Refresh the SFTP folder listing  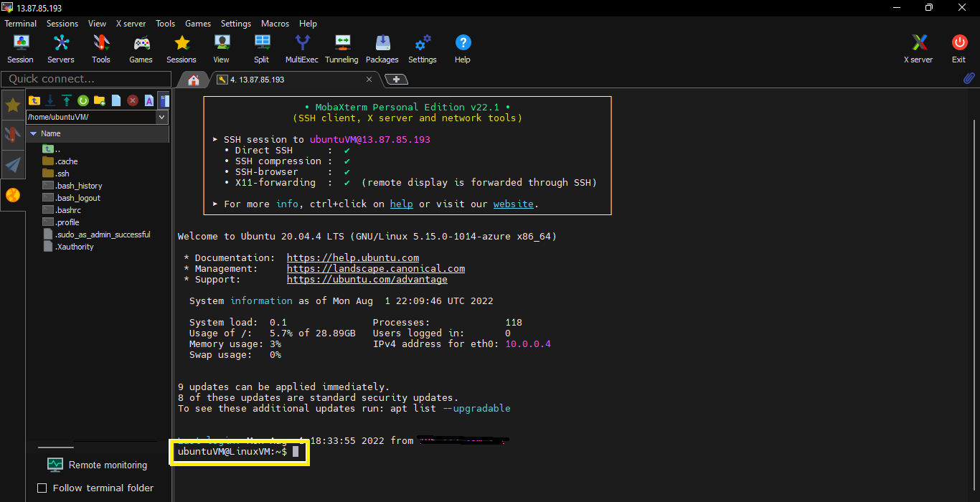[83, 100]
